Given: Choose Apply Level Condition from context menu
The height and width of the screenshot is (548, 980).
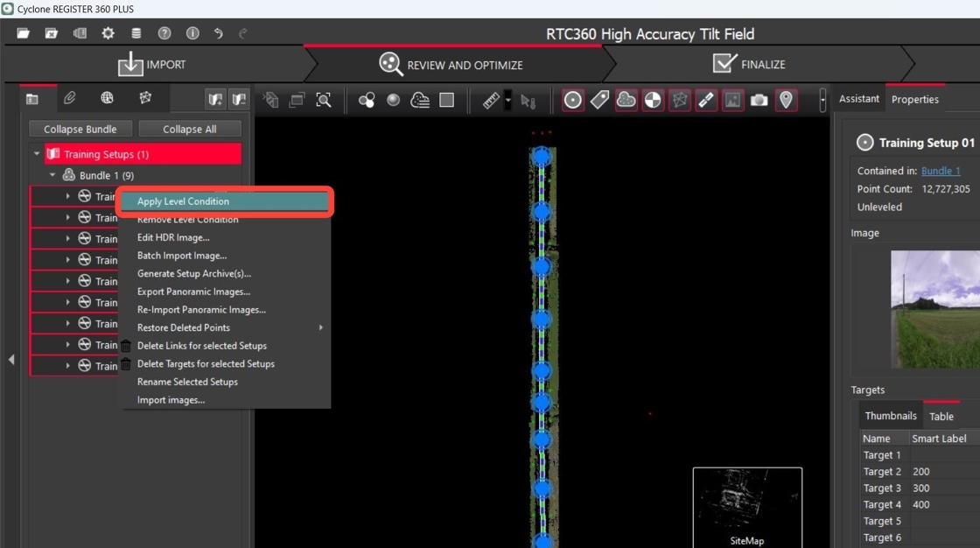Looking at the screenshot, I should click(x=225, y=201).
